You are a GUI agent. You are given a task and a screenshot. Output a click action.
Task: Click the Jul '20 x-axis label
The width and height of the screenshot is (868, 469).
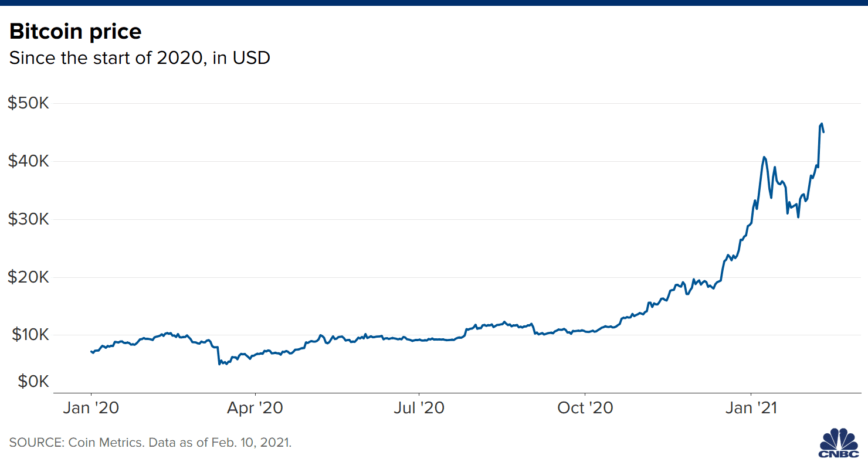coord(419,408)
